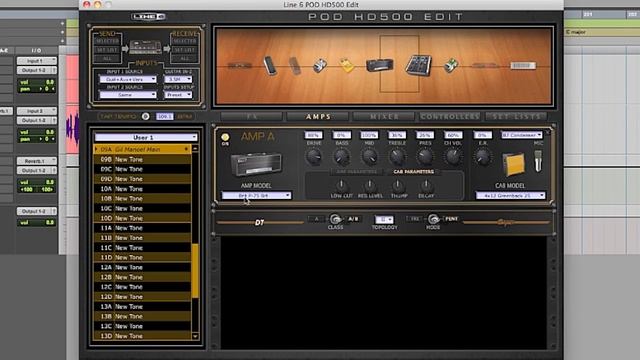Select the first empty block in signal chain
This screenshot has width=640, height=360.
point(240,65)
